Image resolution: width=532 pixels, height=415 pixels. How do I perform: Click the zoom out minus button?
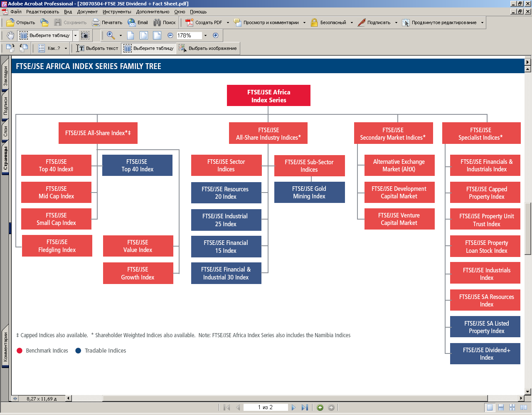(x=170, y=35)
